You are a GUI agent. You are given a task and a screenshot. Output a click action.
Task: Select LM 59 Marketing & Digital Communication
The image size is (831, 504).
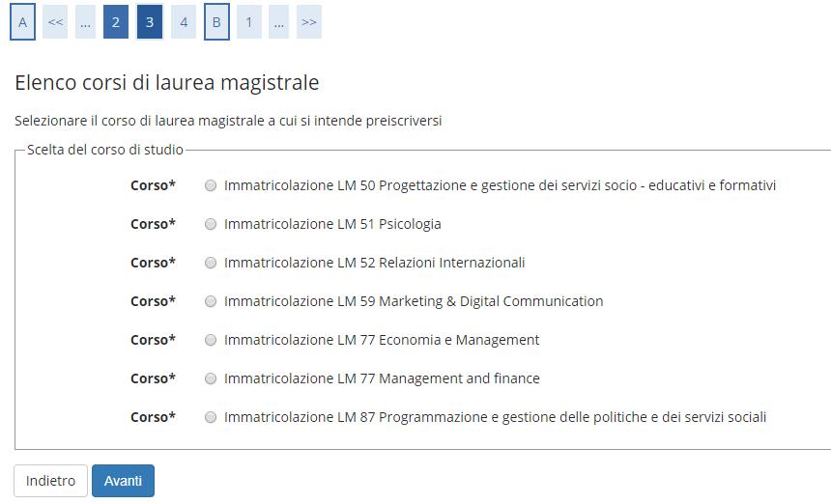point(211,301)
